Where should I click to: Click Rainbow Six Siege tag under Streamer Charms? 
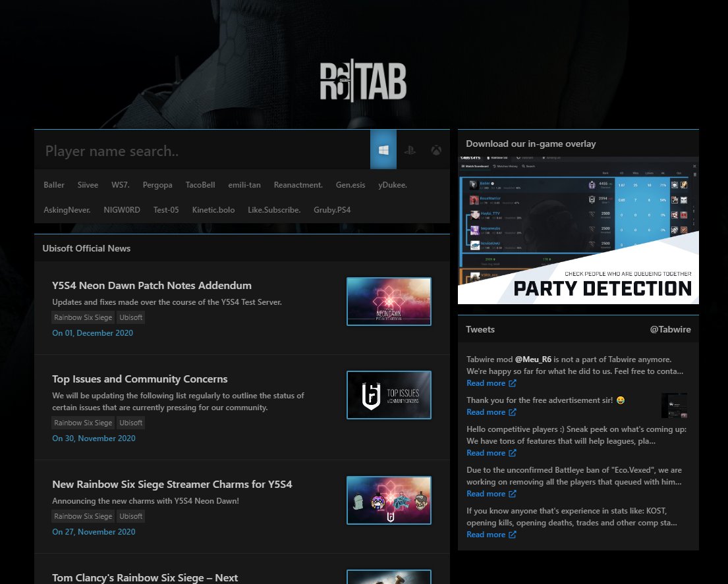click(83, 516)
